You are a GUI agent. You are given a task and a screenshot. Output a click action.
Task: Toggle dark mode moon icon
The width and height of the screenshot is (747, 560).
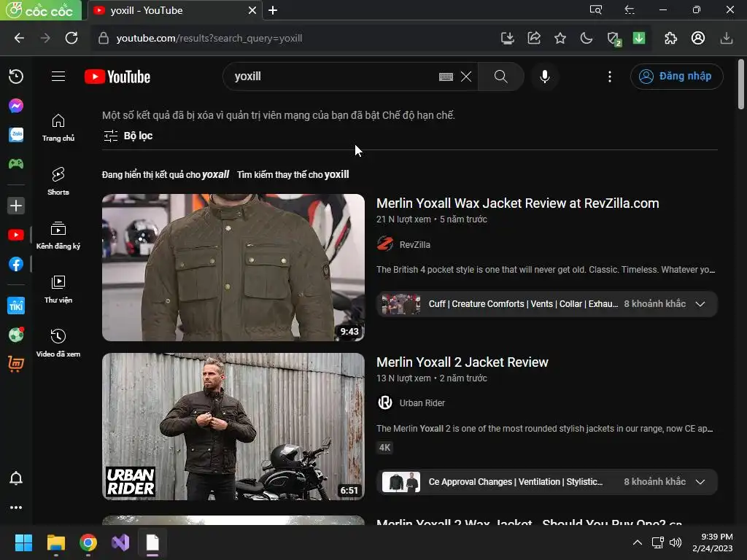coord(587,38)
